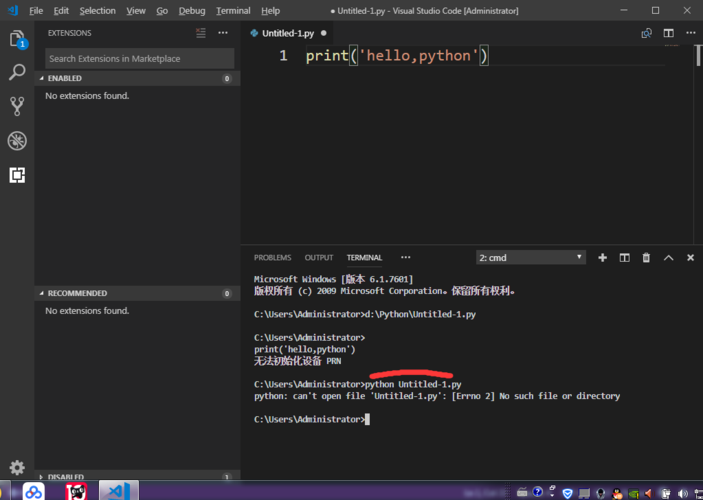The image size is (703, 500).
Task: Split the terminal pane
Action: click(x=625, y=257)
